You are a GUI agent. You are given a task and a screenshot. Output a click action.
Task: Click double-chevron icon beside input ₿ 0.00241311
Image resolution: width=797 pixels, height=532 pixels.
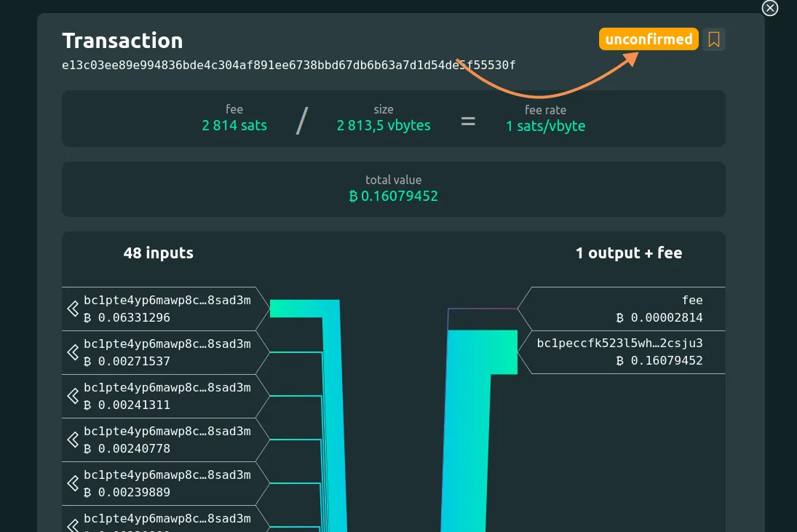pyautogui.click(x=73, y=396)
